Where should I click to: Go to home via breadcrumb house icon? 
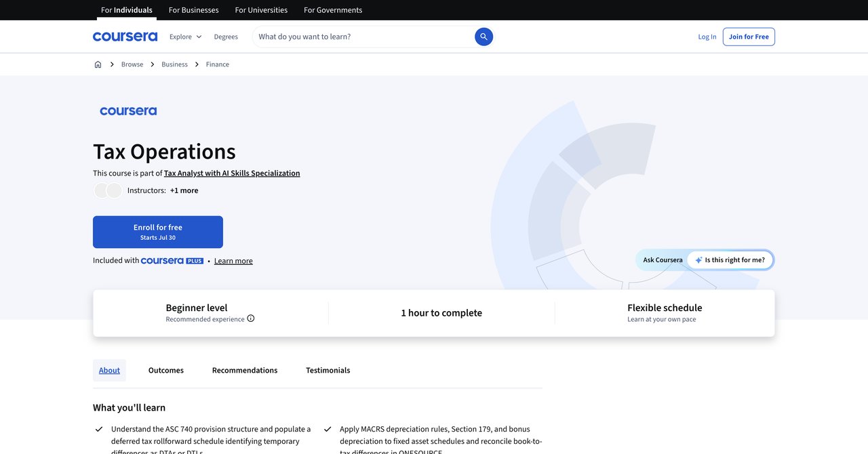98,64
